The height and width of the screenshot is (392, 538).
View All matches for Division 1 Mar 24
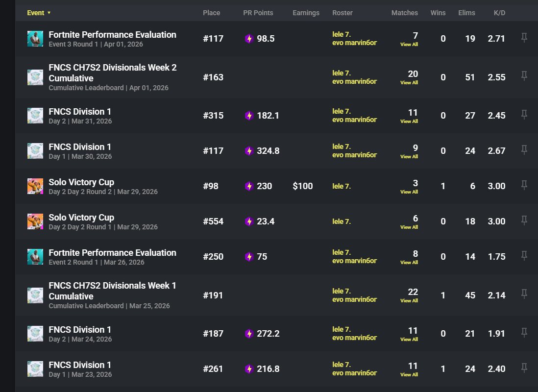click(409, 339)
